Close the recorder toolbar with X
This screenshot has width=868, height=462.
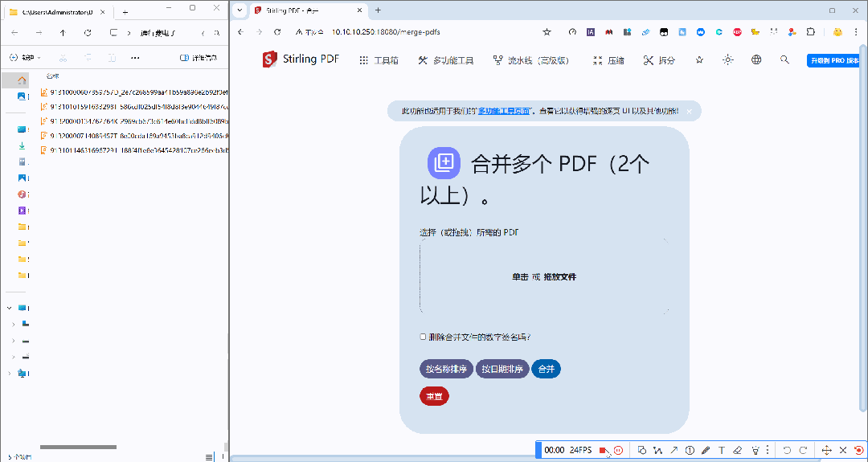[x=843, y=451]
